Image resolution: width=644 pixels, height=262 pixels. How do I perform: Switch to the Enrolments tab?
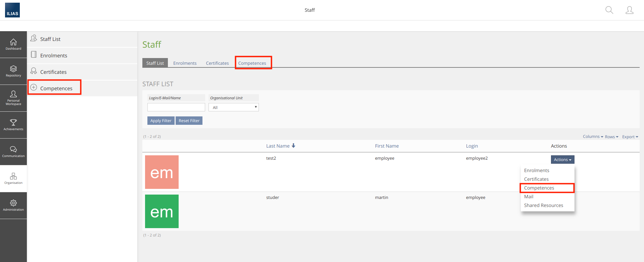(x=185, y=63)
